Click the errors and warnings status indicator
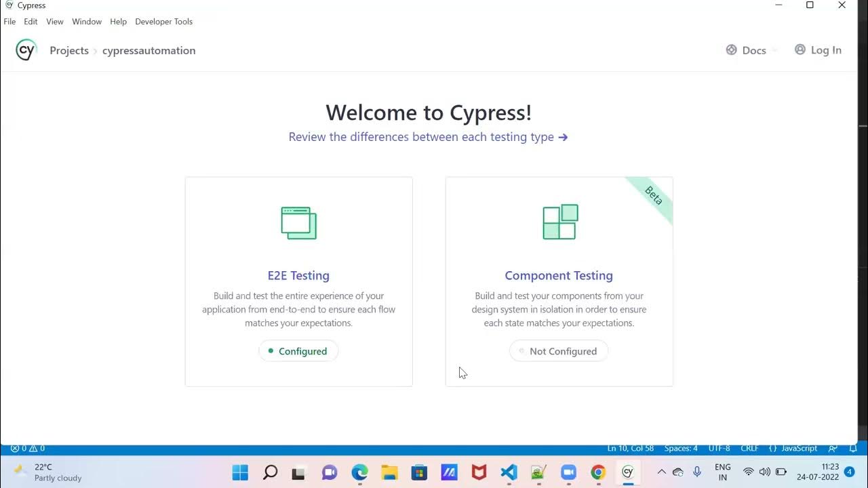 [28, 448]
